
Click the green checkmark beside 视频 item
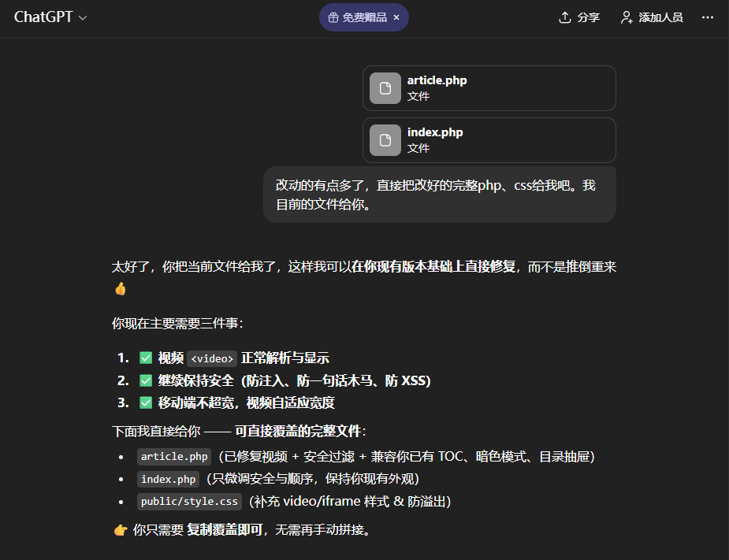146,358
